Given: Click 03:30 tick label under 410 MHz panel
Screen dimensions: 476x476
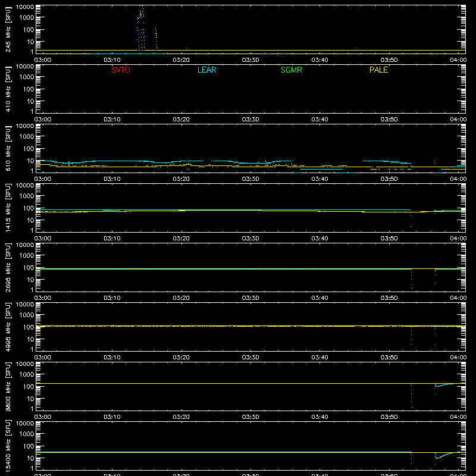Looking at the screenshot, I should coord(250,120).
